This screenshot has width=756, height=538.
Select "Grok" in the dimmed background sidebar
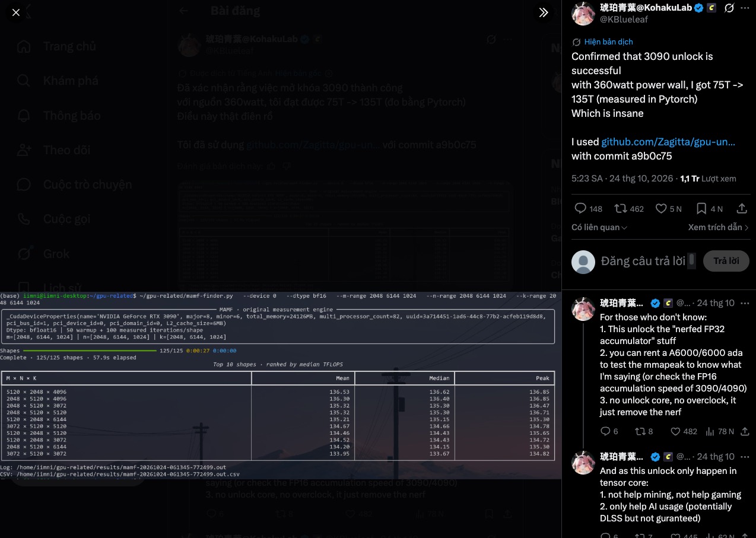[43, 254]
